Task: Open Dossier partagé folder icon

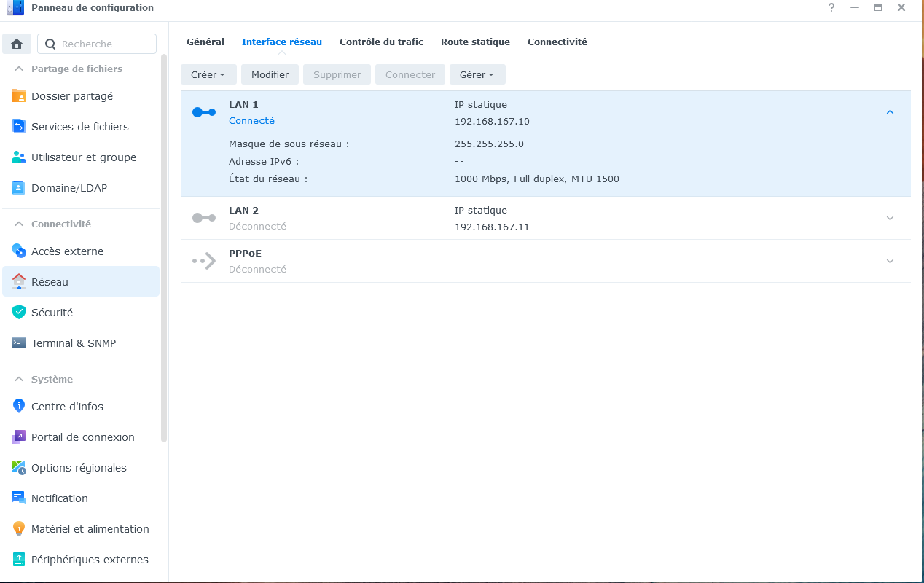Action: (19, 96)
